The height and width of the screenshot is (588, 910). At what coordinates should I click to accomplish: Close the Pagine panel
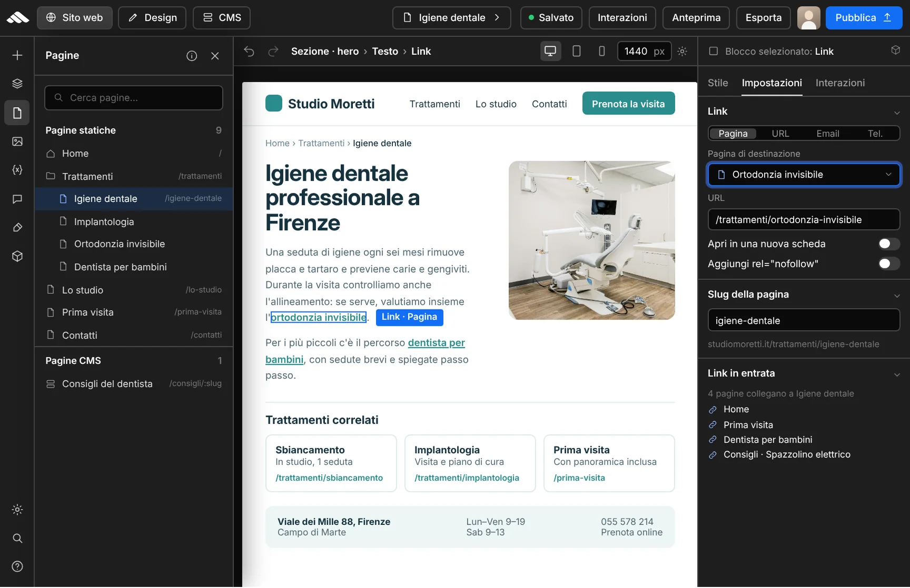coord(215,56)
